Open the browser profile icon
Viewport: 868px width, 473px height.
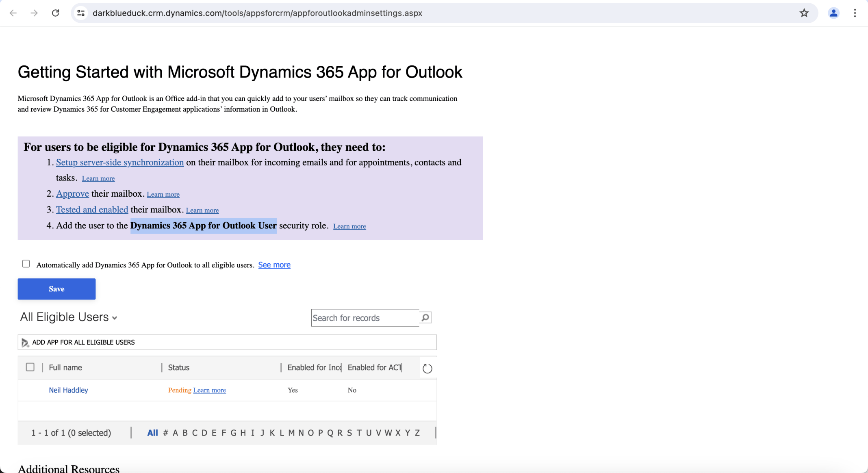[x=833, y=13]
